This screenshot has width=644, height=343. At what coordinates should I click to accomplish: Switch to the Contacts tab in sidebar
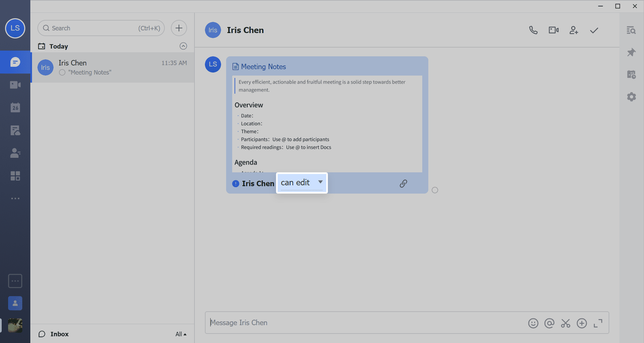click(15, 153)
